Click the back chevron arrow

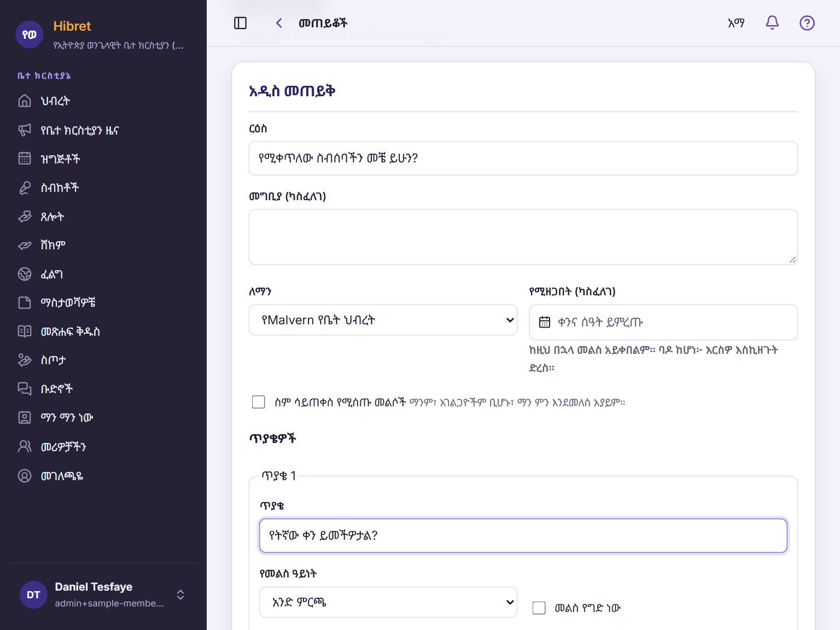tap(279, 23)
